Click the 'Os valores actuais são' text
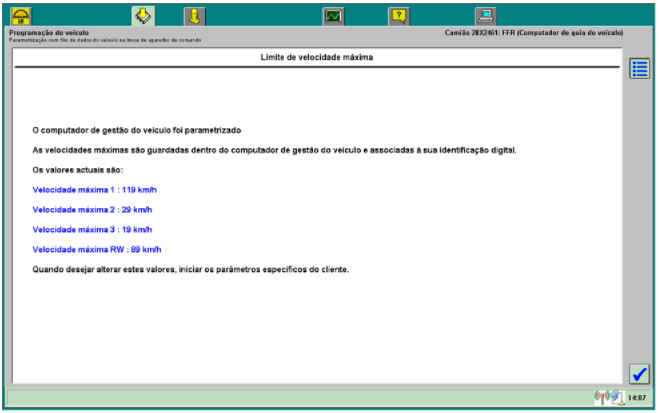This screenshot has height=413, width=659. (x=78, y=170)
